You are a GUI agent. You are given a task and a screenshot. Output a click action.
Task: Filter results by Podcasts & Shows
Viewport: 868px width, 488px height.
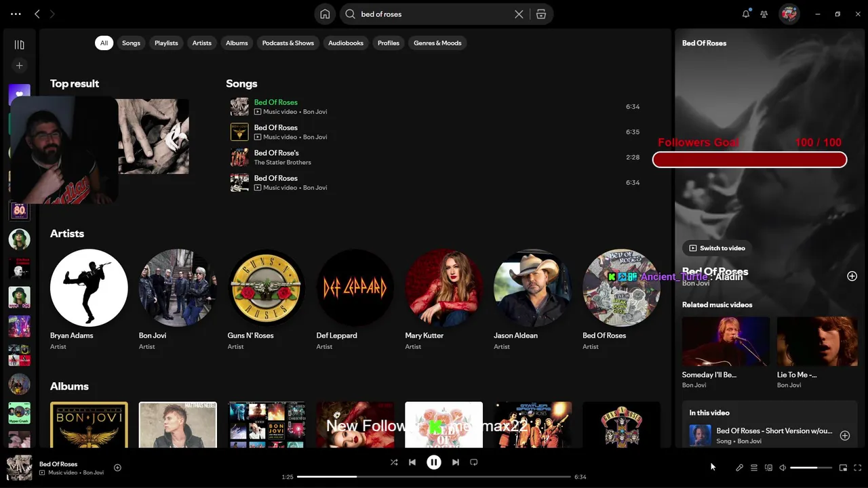point(288,43)
